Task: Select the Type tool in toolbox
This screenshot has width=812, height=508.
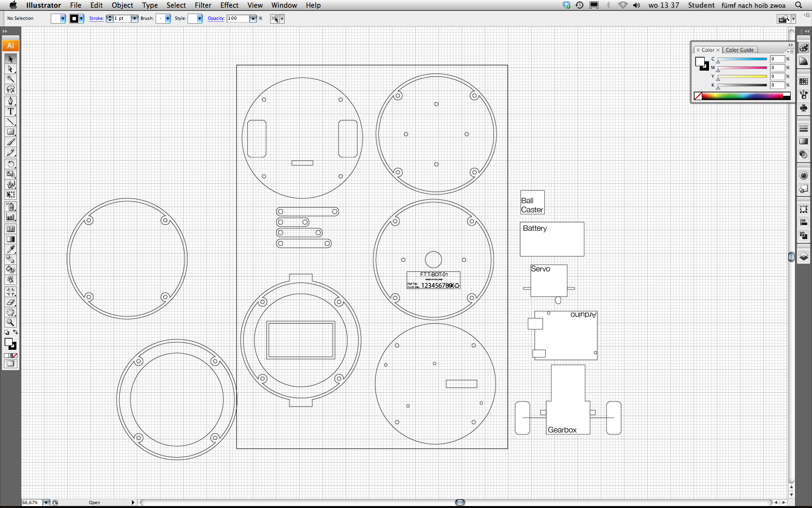Action: 11,111
